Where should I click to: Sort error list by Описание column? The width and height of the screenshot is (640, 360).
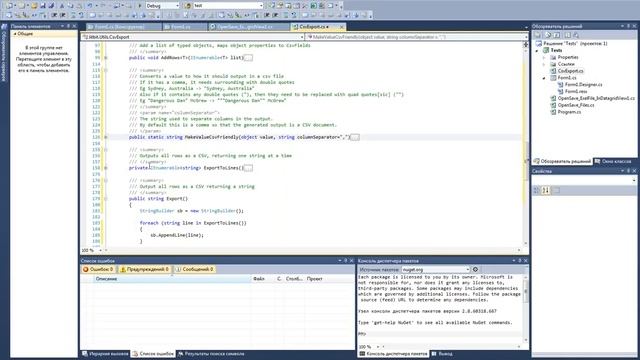(172, 279)
